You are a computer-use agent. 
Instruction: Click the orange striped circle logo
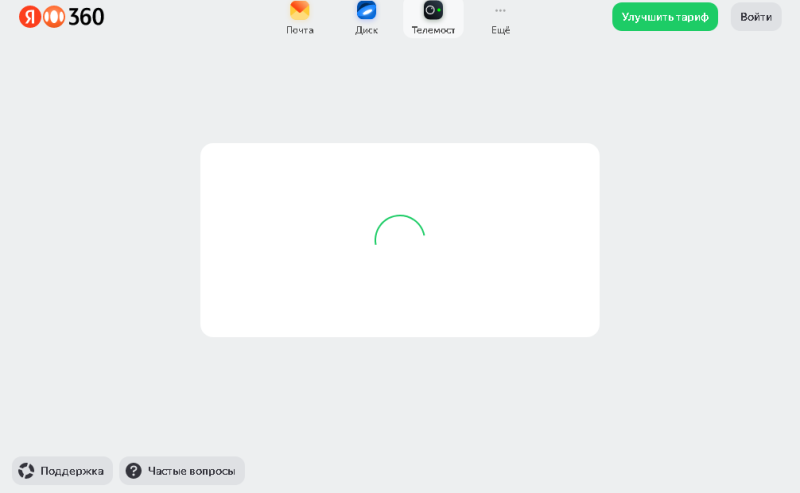54,16
